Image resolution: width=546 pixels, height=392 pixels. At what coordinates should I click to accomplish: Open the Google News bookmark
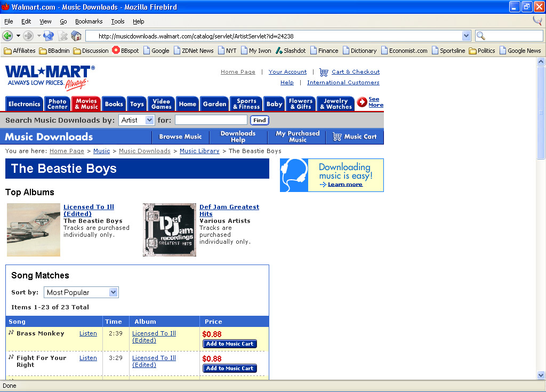click(x=520, y=51)
